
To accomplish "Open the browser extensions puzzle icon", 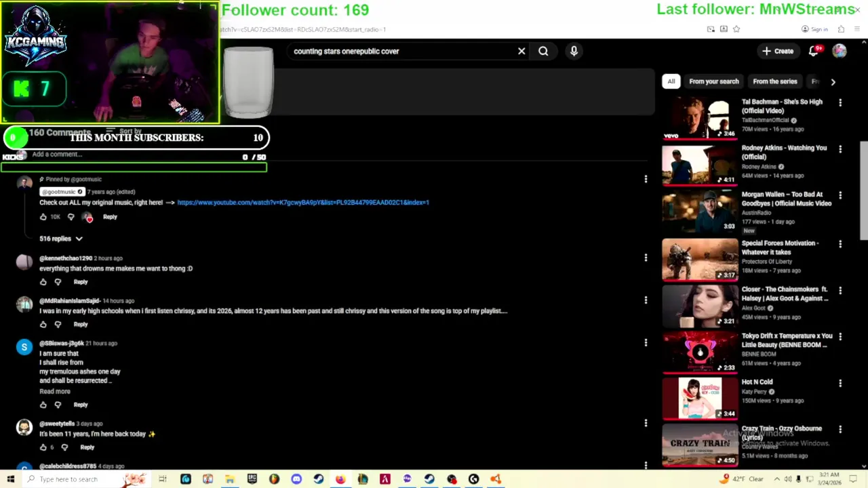I will tap(841, 29).
